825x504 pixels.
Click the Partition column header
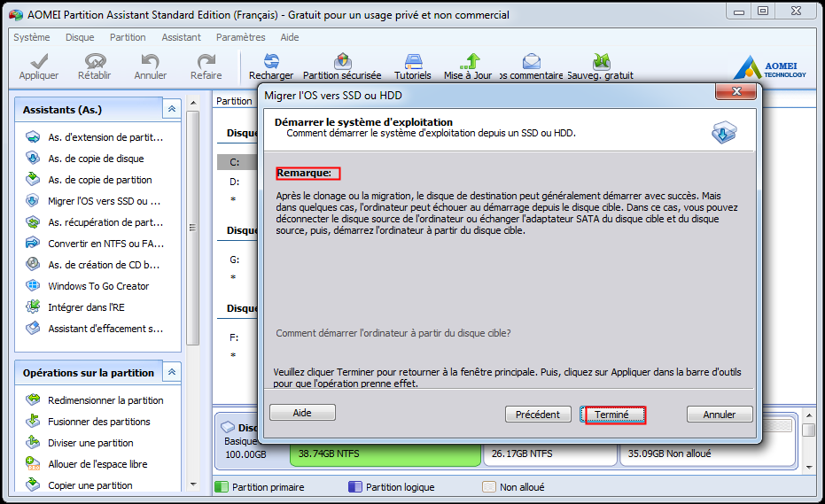[x=235, y=101]
